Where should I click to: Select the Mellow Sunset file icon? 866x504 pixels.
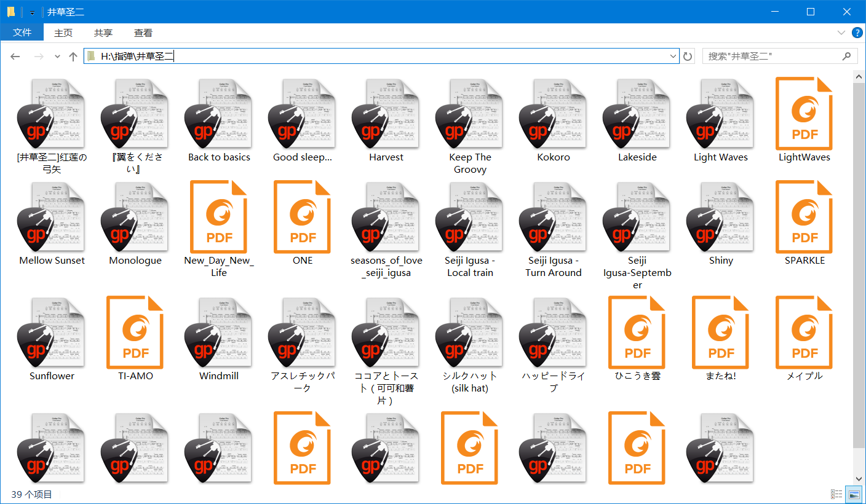point(52,220)
